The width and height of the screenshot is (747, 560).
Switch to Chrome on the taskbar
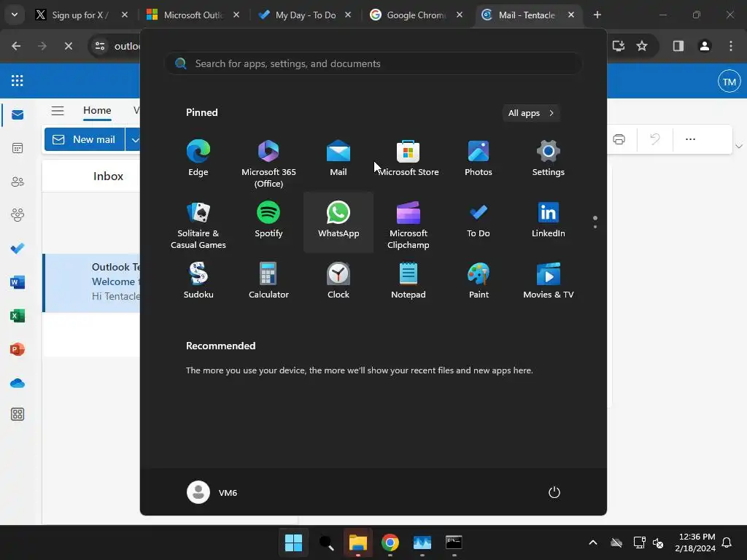390,542
